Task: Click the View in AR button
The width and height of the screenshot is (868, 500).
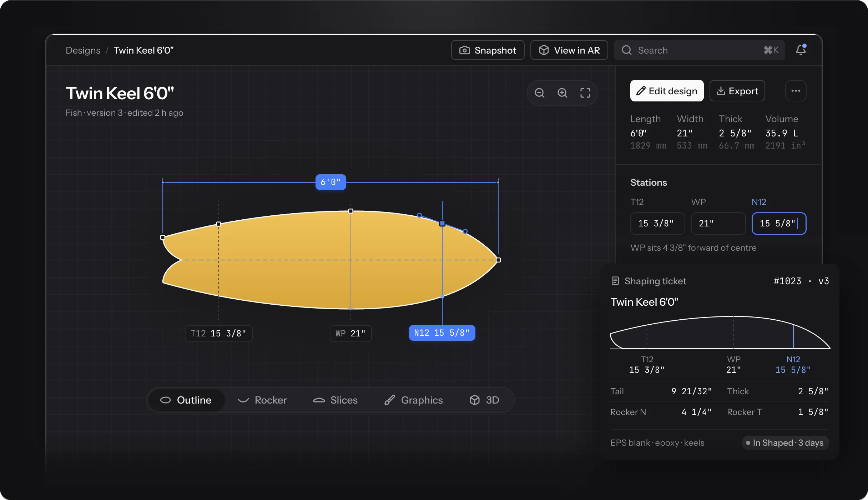Action: point(569,50)
